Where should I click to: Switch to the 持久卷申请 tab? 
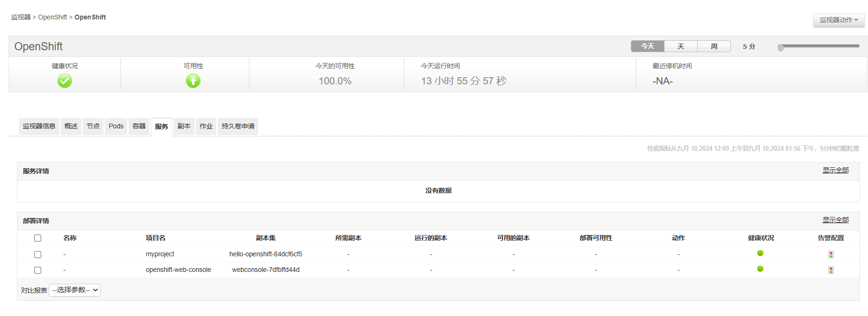point(238,126)
